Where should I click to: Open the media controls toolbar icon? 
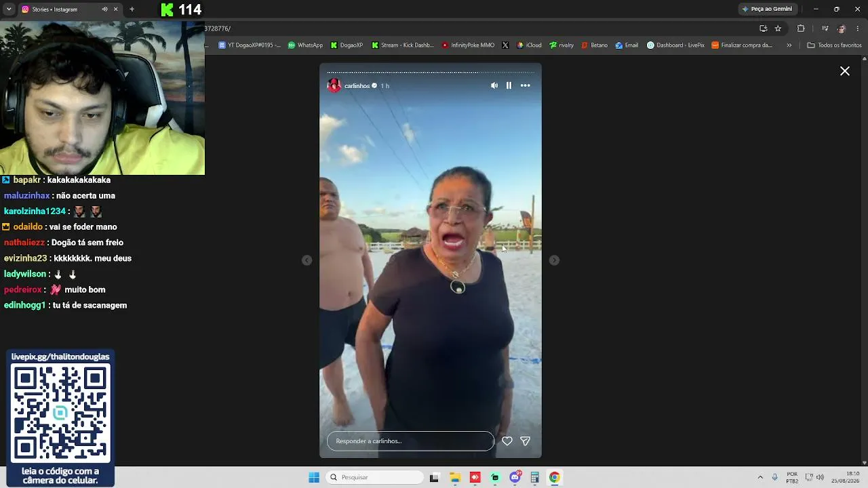pos(825,28)
